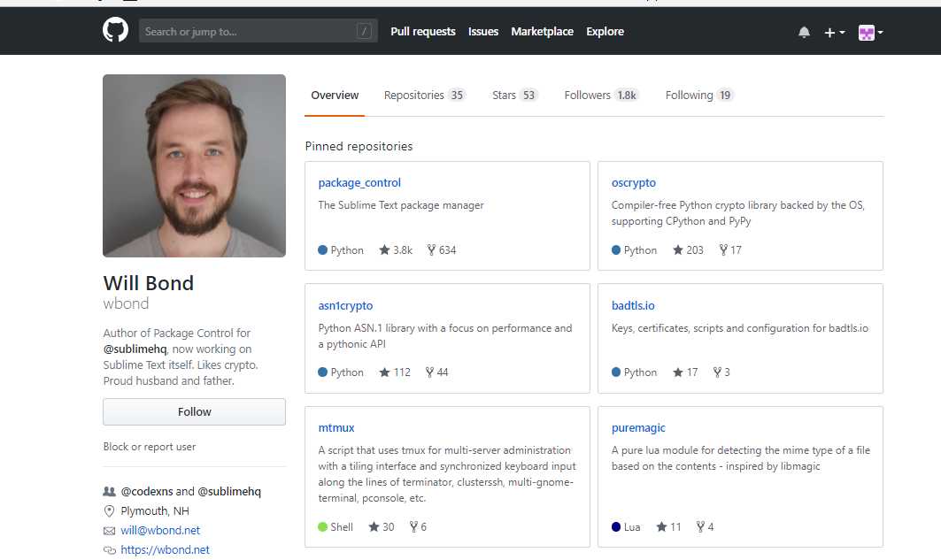Open Marketplace from the header

pos(542,32)
